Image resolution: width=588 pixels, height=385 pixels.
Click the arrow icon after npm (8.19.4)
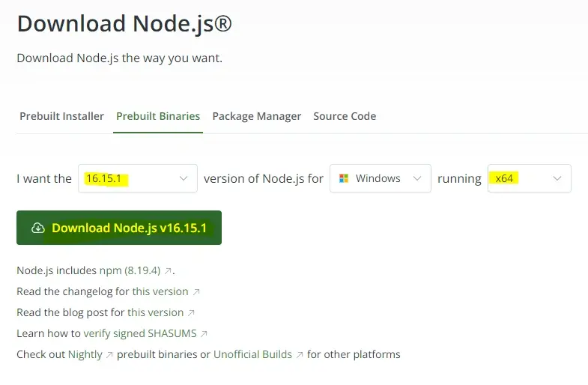pos(168,270)
